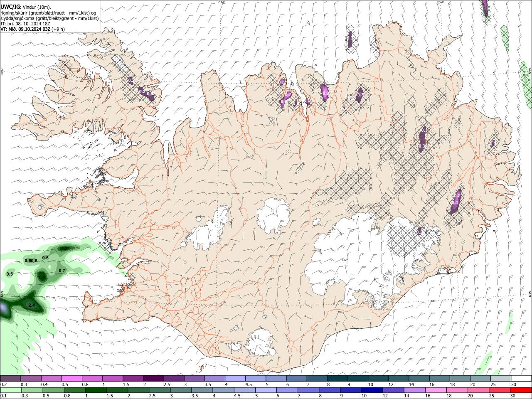
Task: Click the '1.2' rain value label
Action: point(64,249)
